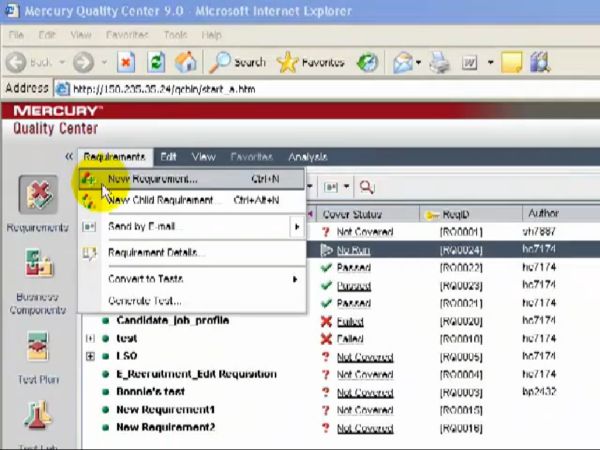Image resolution: width=600 pixels, height=450 pixels.
Task: Stop page loading with the red X icon
Action: [126, 62]
